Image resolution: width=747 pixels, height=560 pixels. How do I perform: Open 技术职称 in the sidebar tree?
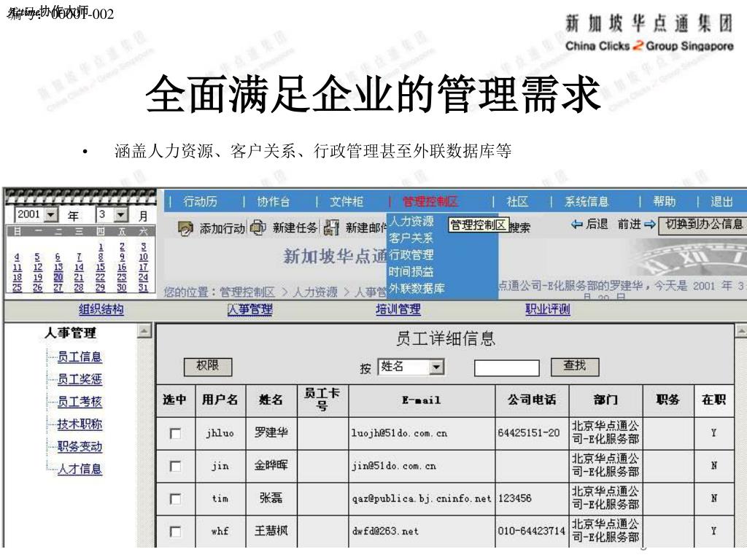80,424
